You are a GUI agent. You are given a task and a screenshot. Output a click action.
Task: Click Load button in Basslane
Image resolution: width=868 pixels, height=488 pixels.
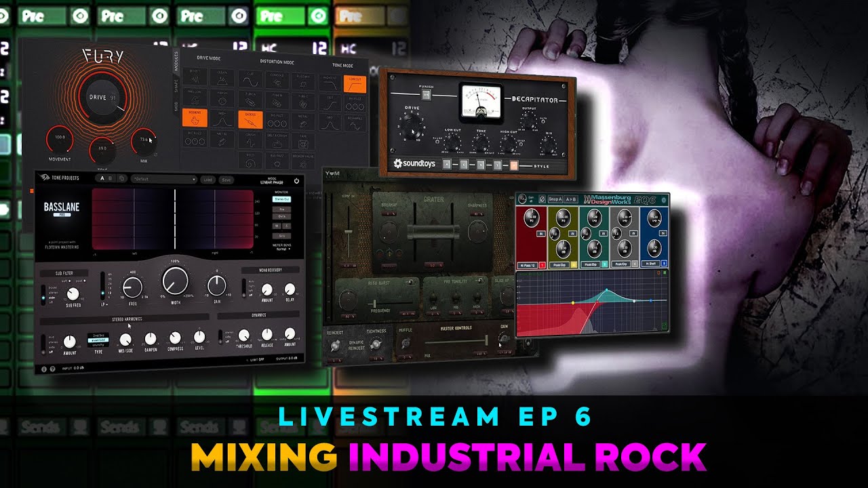208,180
